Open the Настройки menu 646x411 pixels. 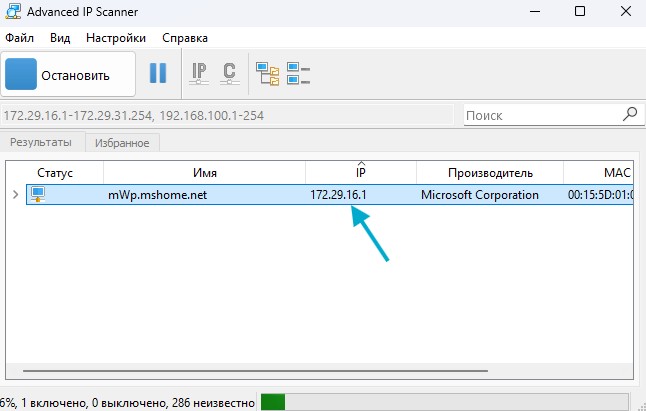[116, 38]
